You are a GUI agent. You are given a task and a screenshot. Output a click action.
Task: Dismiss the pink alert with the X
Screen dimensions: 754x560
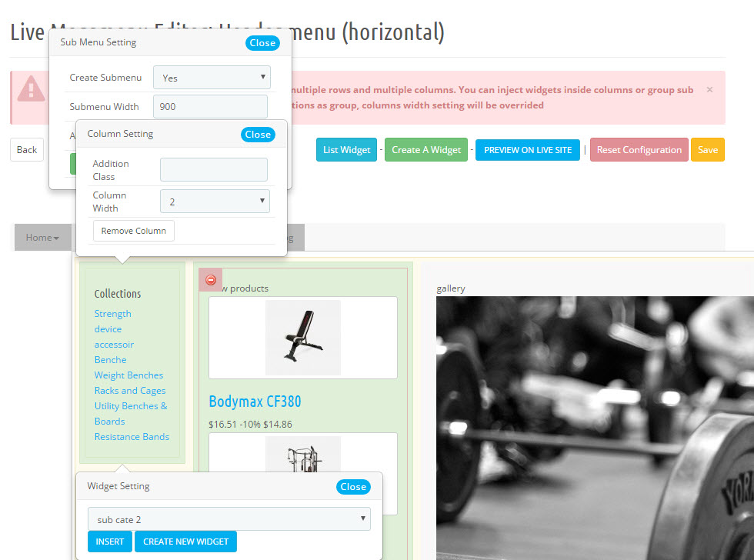[709, 89]
